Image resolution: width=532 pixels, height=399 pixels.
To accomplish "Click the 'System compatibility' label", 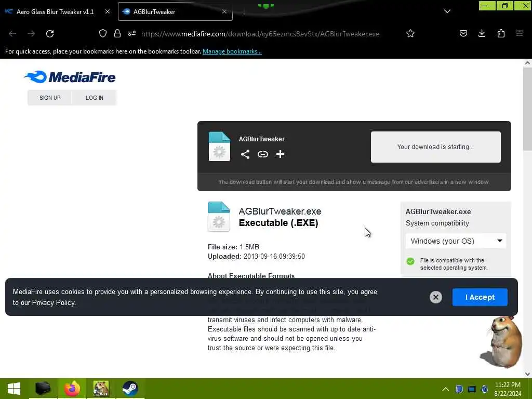I will [x=437, y=223].
